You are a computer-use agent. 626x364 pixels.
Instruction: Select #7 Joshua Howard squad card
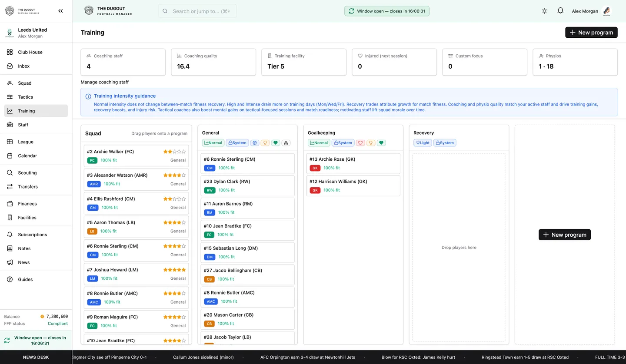[136, 274]
